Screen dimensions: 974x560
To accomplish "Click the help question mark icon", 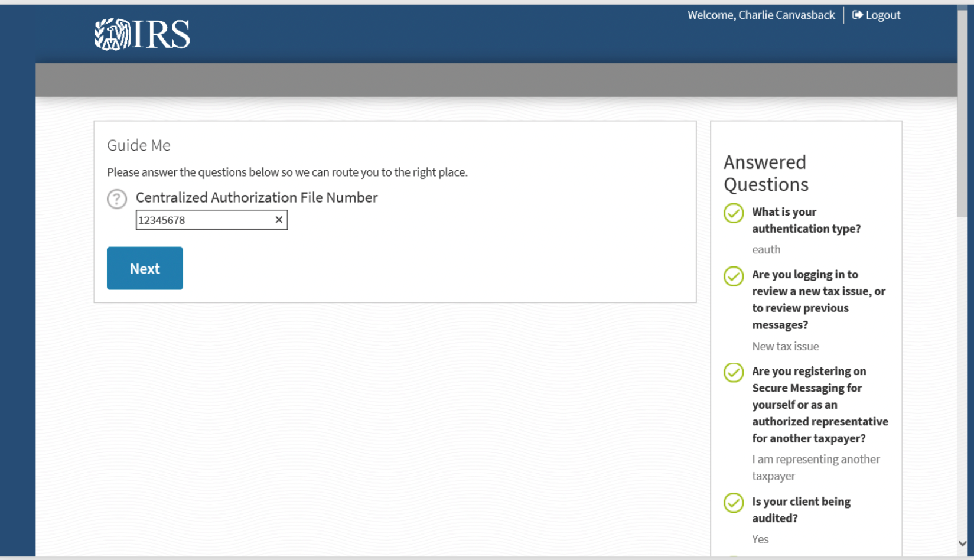I will coord(117,199).
